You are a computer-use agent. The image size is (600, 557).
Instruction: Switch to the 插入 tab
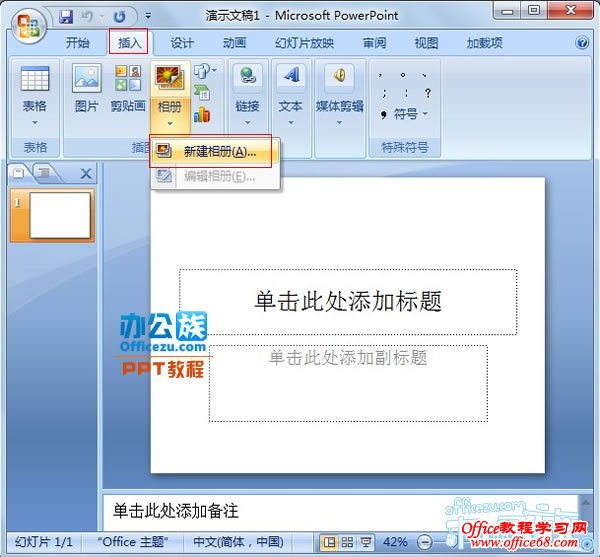pyautogui.click(x=130, y=42)
